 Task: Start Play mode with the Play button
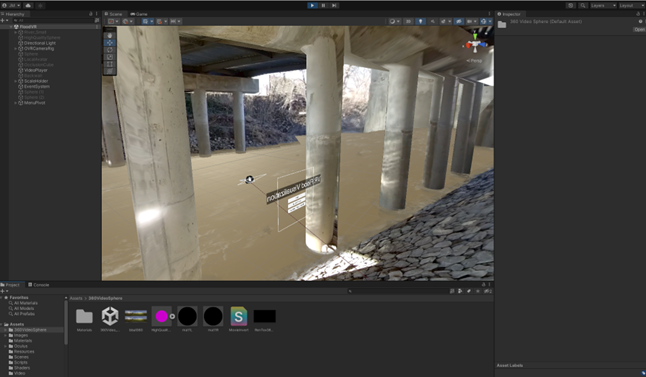312,5
